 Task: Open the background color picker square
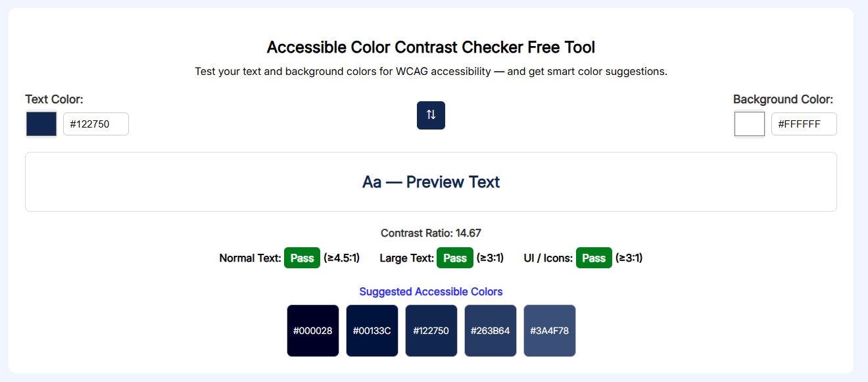pyautogui.click(x=749, y=124)
